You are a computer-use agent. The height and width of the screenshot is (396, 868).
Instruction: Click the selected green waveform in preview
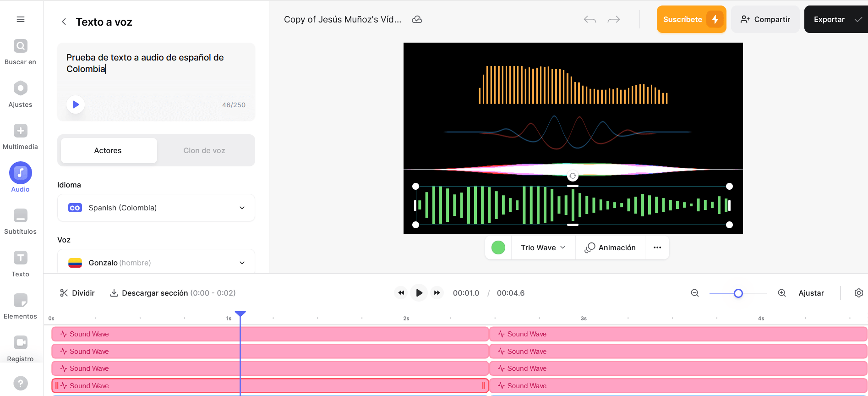pyautogui.click(x=573, y=205)
